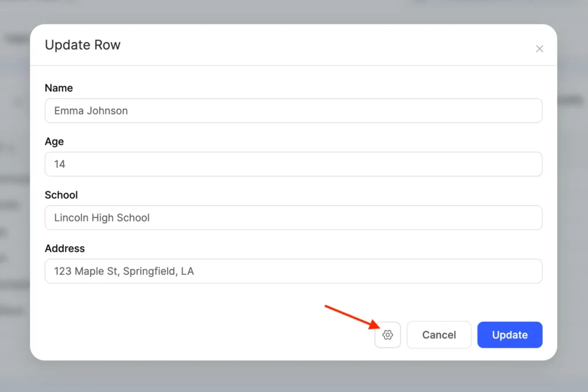
Task: Focus the Address field with 123 Maple St
Action: click(x=293, y=271)
